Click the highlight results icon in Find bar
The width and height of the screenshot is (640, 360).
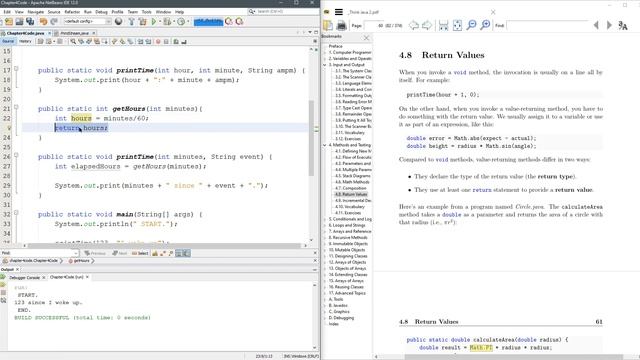(178, 253)
